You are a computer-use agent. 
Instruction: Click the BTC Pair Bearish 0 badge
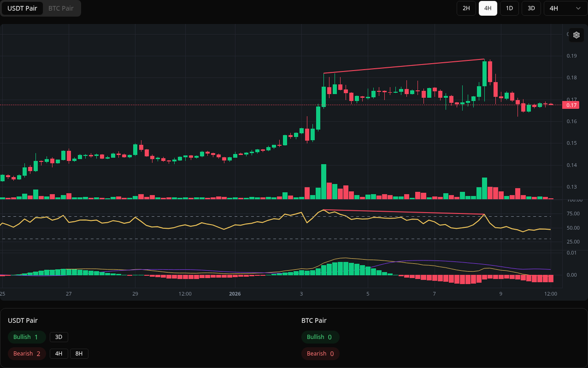tap(320, 353)
